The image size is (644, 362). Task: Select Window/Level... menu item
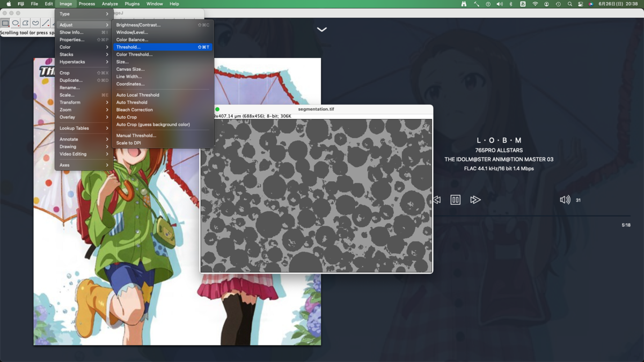pyautogui.click(x=163, y=33)
